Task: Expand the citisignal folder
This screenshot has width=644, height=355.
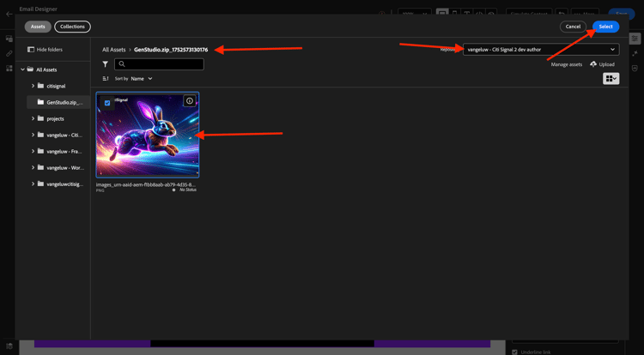Action: pos(33,86)
